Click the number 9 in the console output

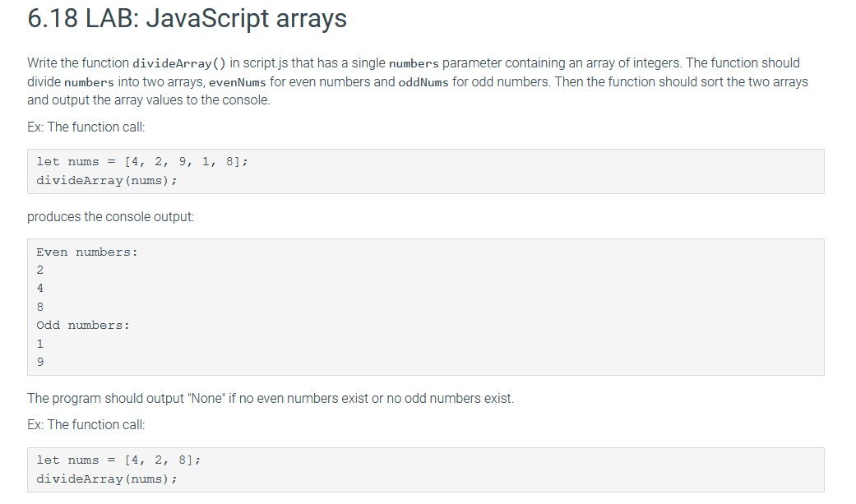tap(39, 362)
